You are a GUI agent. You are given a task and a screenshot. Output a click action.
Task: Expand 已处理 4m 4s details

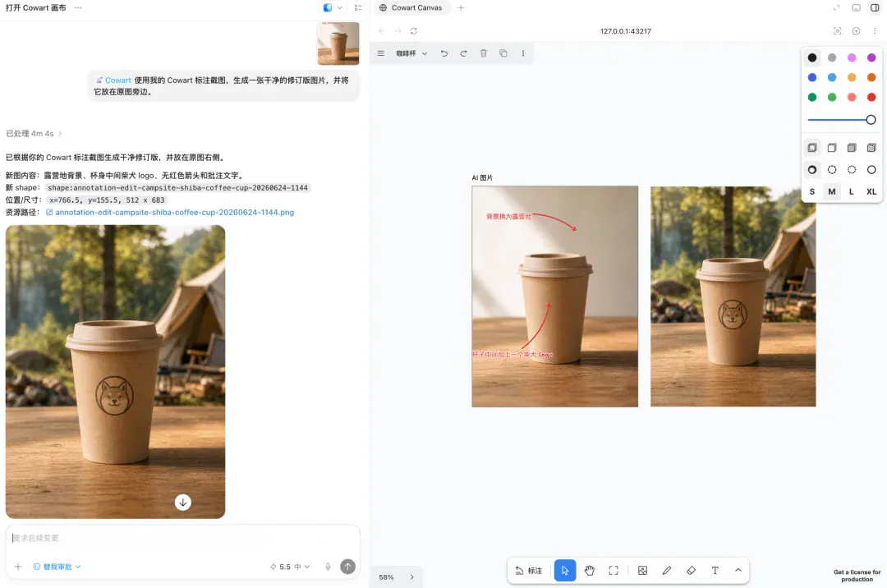coord(34,133)
